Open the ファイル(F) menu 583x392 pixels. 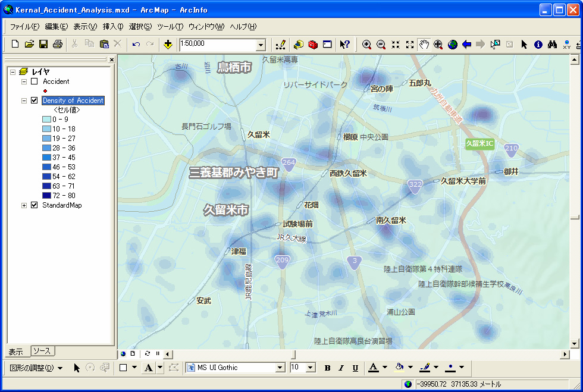coord(24,27)
